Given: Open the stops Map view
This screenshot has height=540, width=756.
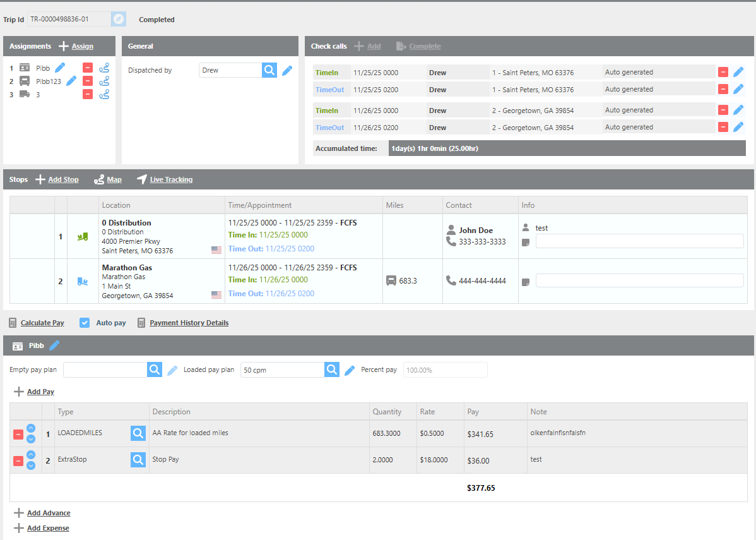Looking at the screenshot, I should click(114, 179).
